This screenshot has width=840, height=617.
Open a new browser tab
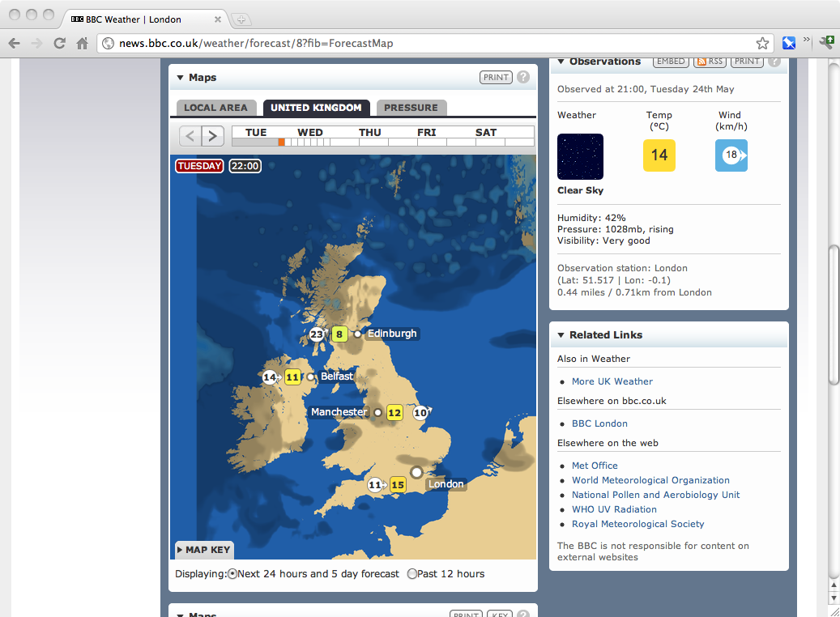point(241,19)
